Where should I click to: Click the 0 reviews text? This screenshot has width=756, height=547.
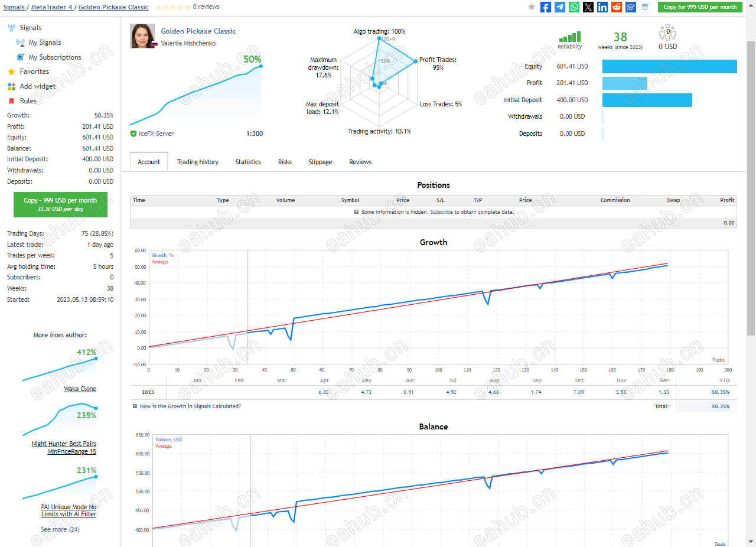point(206,7)
